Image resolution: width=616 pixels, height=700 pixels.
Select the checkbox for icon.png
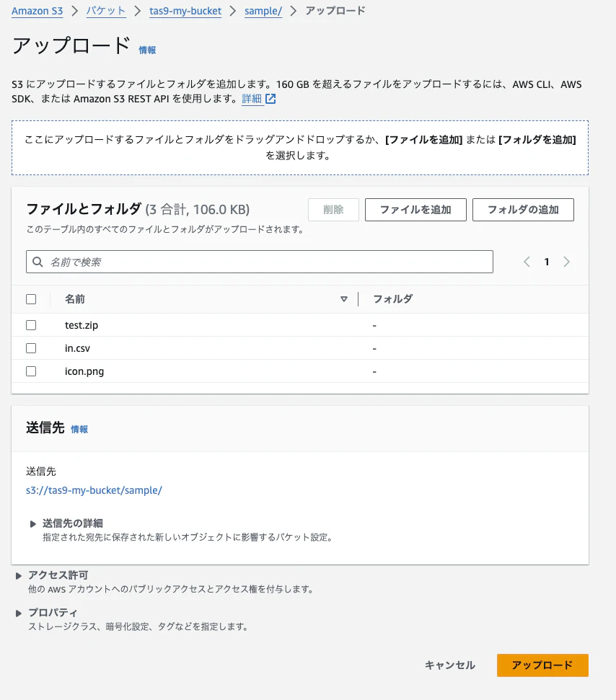tap(31, 371)
